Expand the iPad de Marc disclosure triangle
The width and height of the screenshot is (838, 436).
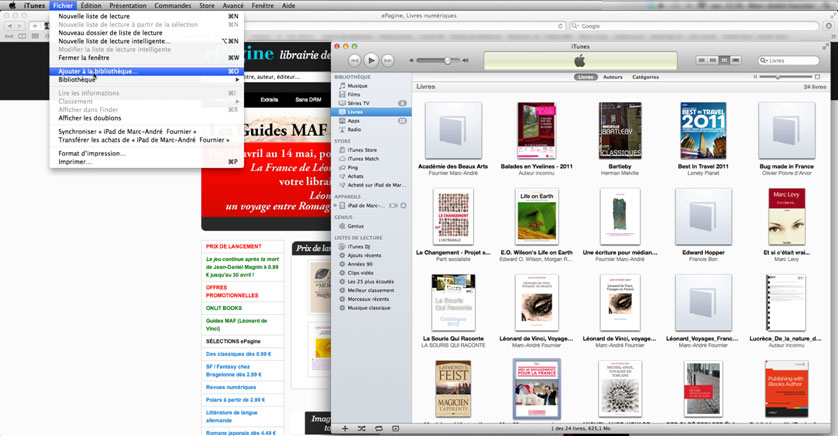pyautogui.click(x=336, y=205)
